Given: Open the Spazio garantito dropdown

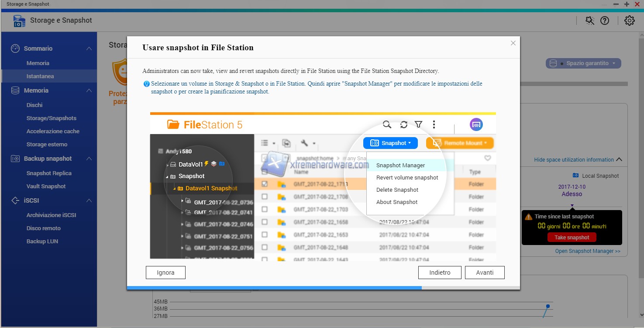Looking at the screenshot, I should pos(583,63).
